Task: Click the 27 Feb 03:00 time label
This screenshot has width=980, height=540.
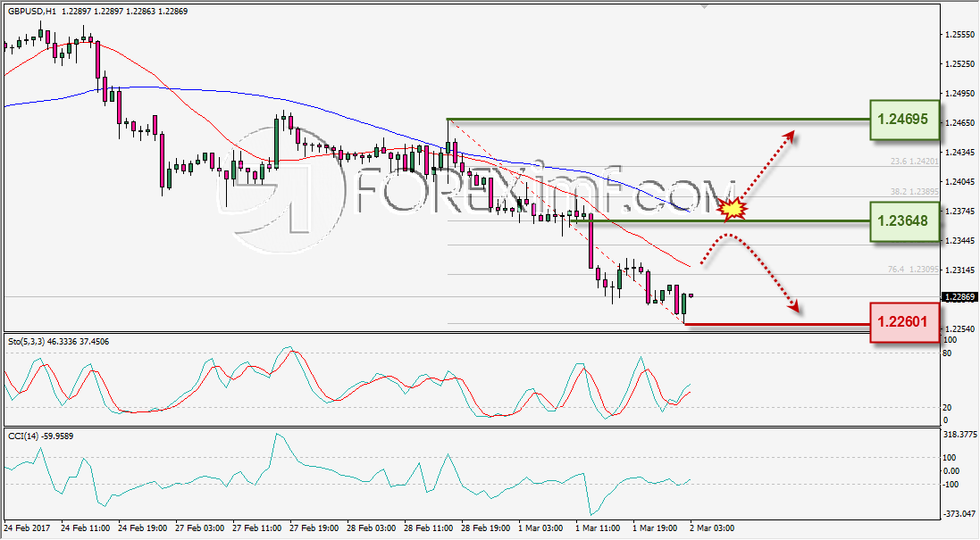Action: coord(199,528)
